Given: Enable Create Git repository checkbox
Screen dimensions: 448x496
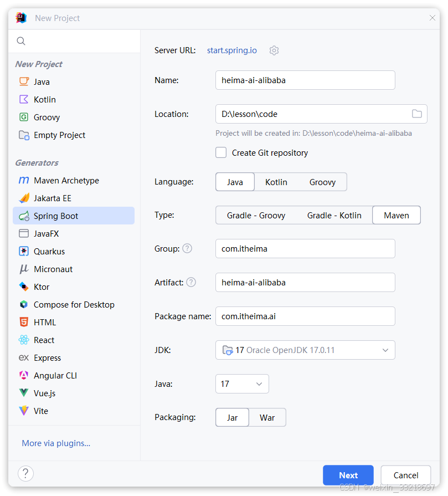Looking at the screenshot, I should (221, 152).
